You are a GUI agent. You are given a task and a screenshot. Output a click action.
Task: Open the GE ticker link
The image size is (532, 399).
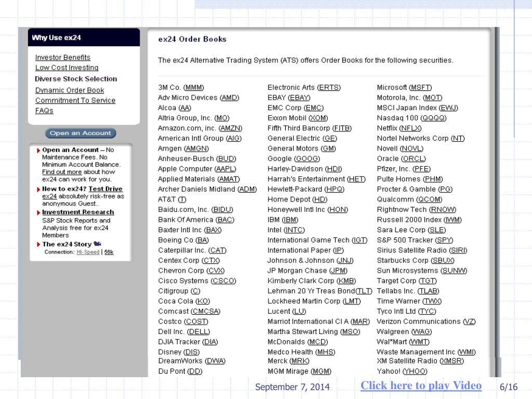[330, 138]
